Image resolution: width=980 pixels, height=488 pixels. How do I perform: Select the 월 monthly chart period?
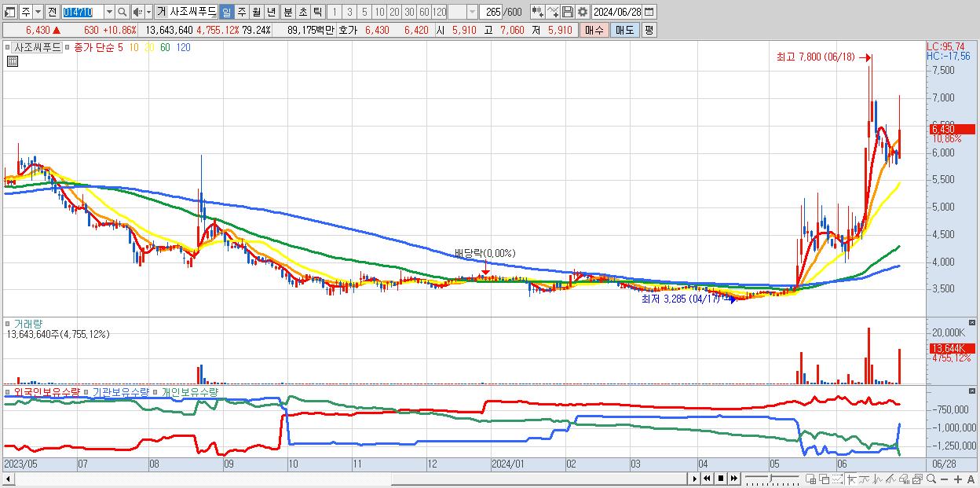[x=256, y=12]
